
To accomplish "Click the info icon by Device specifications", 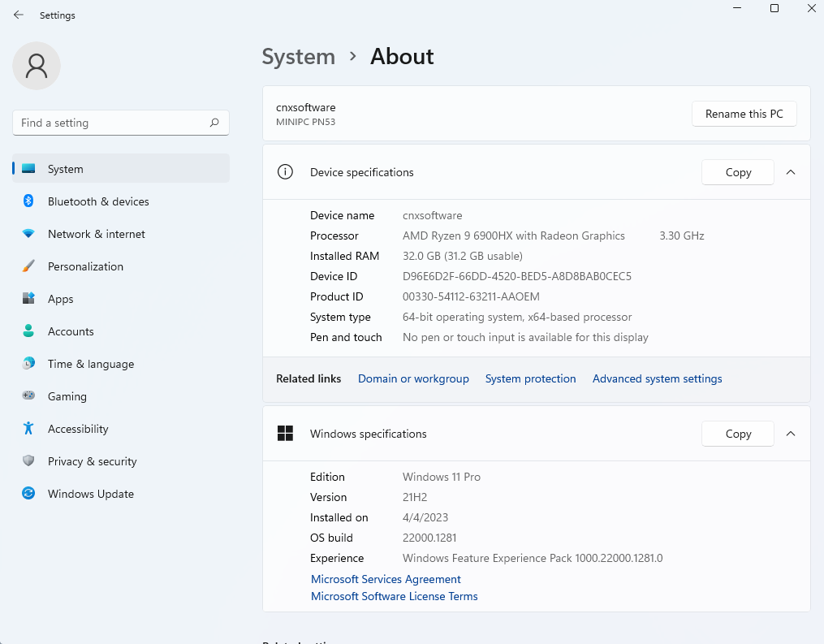I will [x=285, y=172].
